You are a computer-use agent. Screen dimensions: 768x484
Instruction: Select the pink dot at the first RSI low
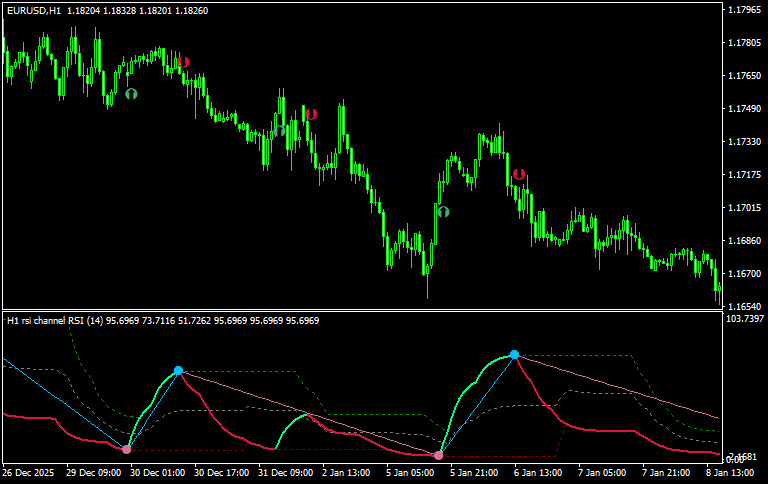click(126, 450)
